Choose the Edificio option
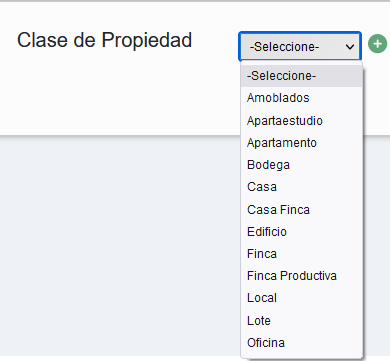Image resolution: width=390 pixels, height=361 pixels. [301, 232]
